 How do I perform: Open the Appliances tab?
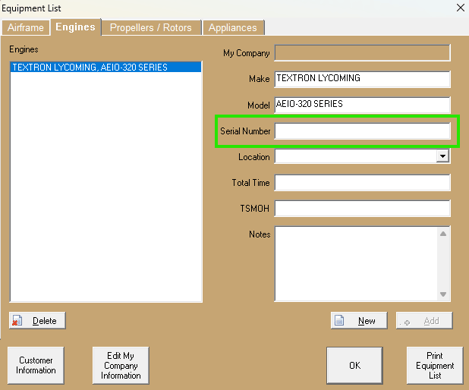pyautogui.click(x=233, y=27)
